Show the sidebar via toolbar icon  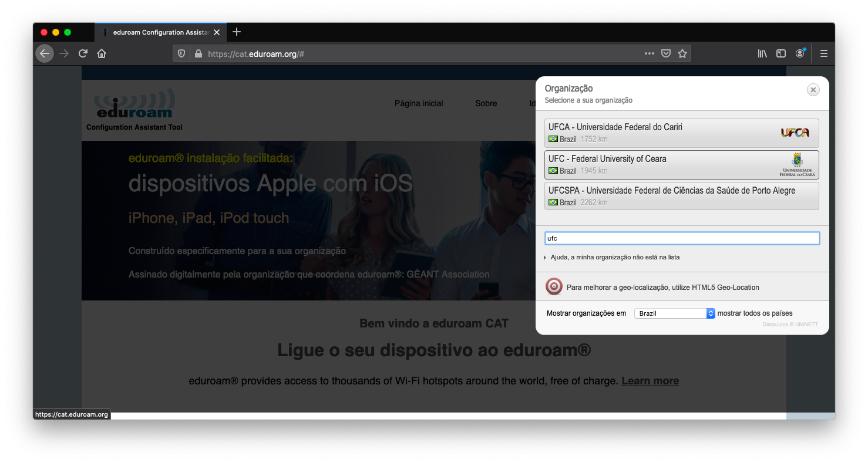781,53
